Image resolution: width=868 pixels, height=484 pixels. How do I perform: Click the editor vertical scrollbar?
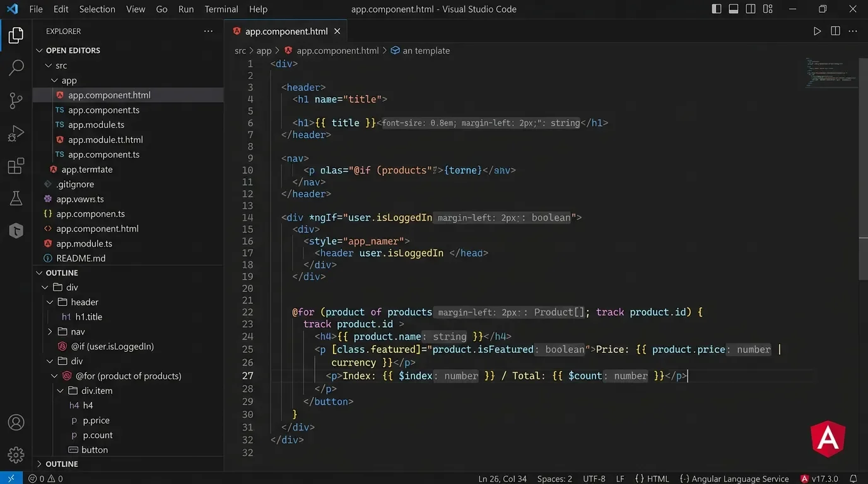pyautogui.click(x=864, y=170)
